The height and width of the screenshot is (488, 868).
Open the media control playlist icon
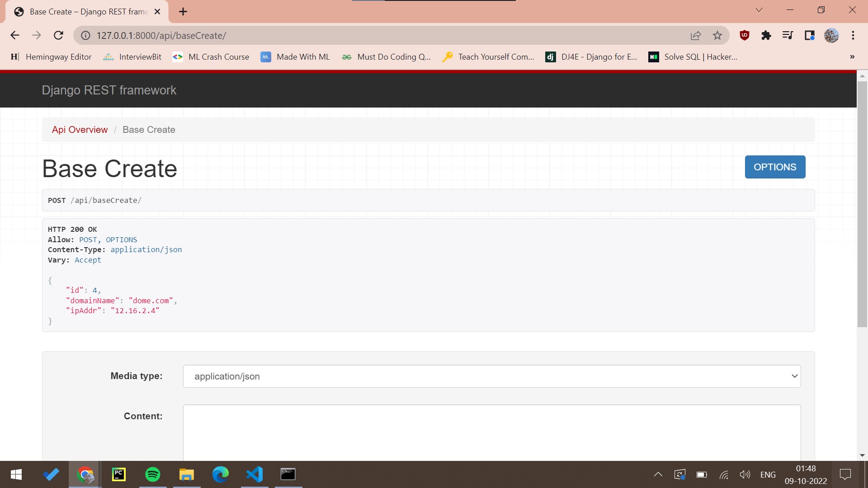pyautogui.click(x=788, y=35)
